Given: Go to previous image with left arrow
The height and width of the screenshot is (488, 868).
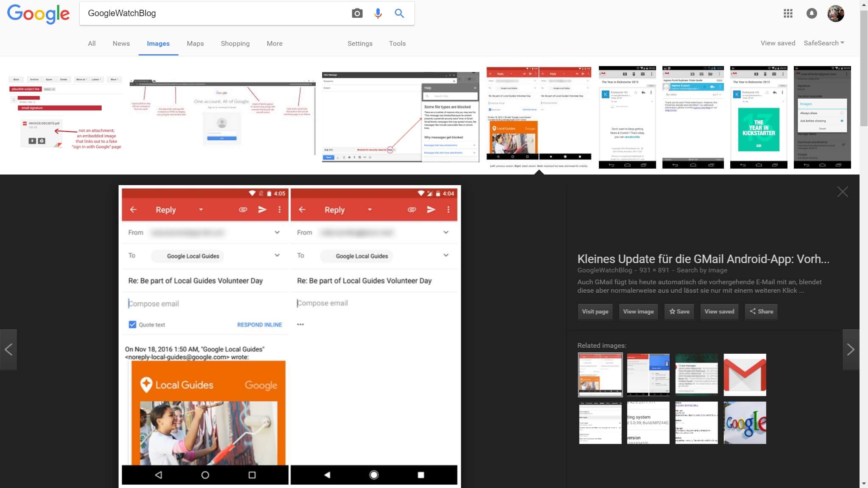Looking at the screenshot, I should click(8, 349).
